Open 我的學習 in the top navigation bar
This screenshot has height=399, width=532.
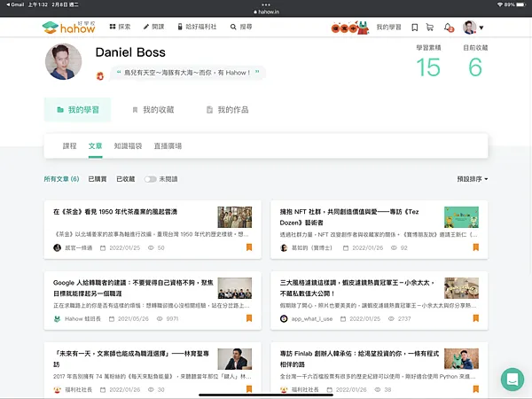tap(388, 27)
